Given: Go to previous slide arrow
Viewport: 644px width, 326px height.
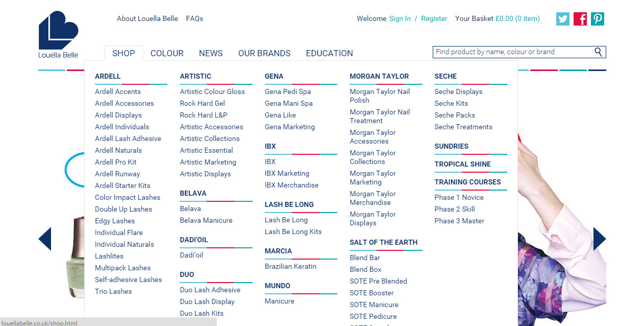Looking at the screenshot, I should coord(45,239).
